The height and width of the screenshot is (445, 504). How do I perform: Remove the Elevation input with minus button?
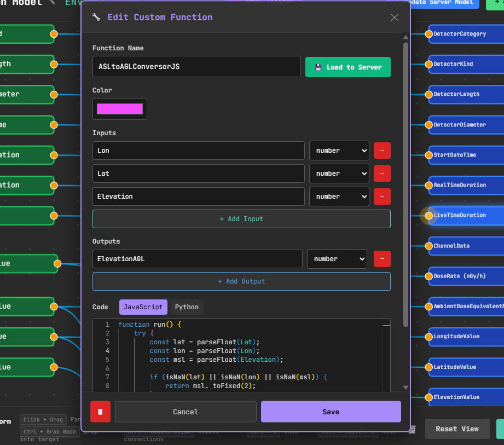382,197
